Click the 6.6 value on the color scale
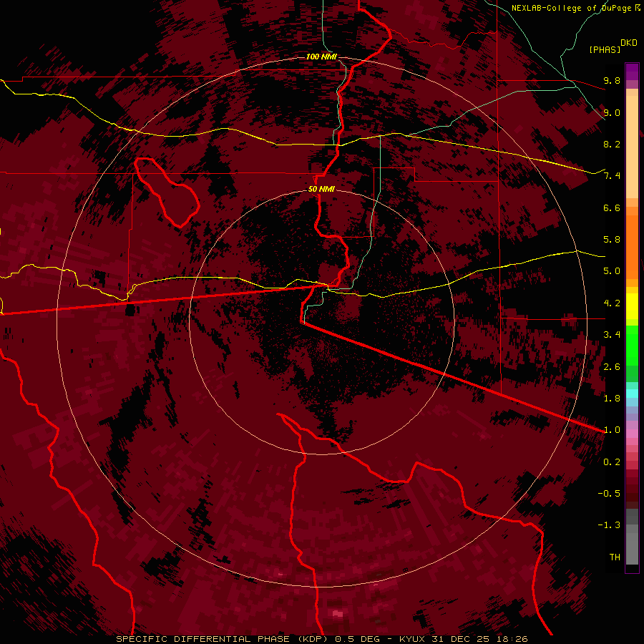Screen dimensions: 644x644 click(612, 208)
